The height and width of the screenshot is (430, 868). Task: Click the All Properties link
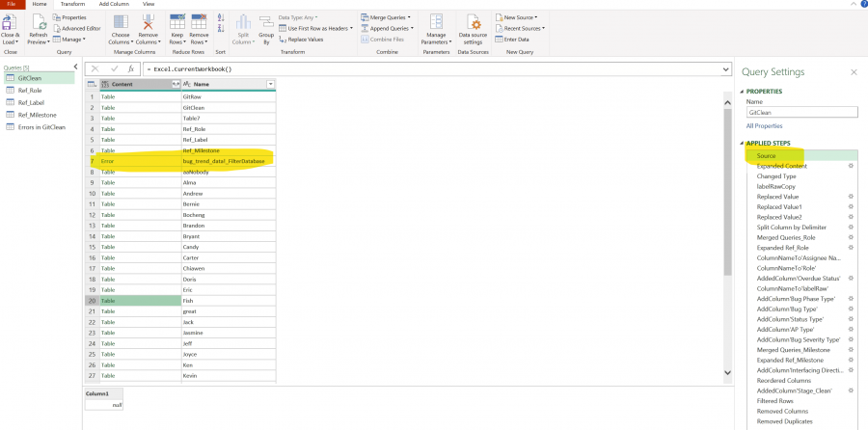[764, 126]
